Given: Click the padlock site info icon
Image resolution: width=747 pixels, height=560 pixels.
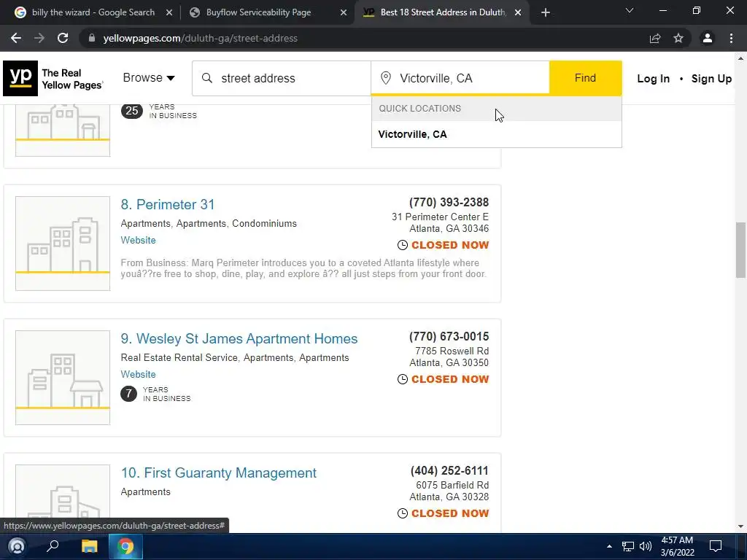Looking at the screenshot, I should (92, 38).
